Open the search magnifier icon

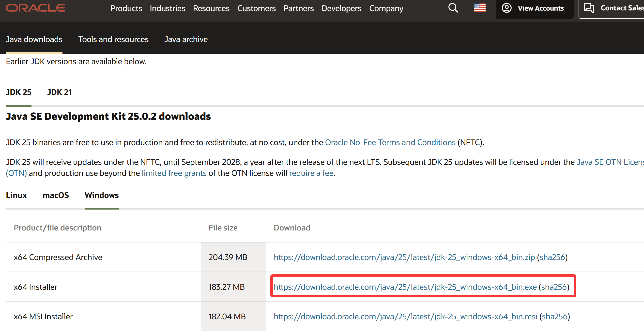click(453, 8)
